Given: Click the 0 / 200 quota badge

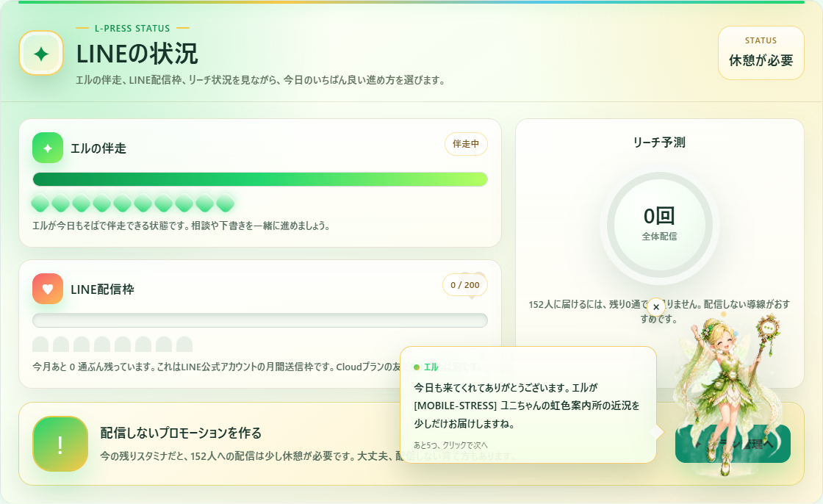Looking at the screenshot, I should [465, 285].
